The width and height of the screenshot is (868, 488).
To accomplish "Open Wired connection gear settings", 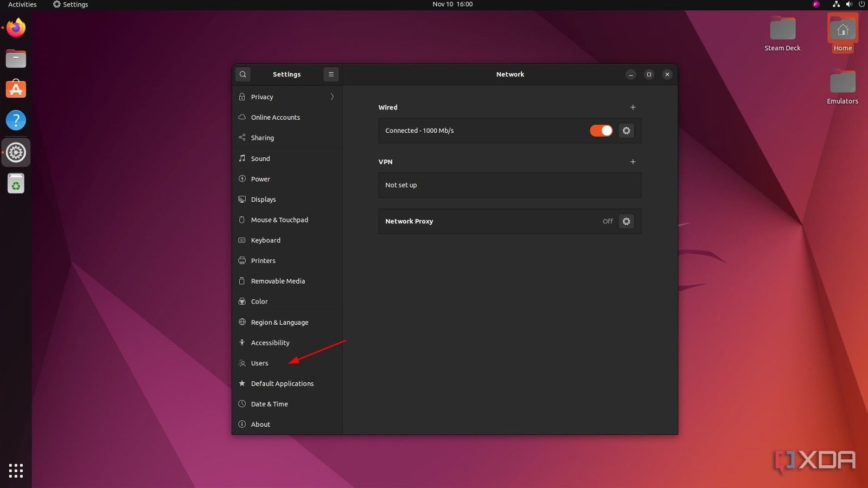I will tap(626, 131).
